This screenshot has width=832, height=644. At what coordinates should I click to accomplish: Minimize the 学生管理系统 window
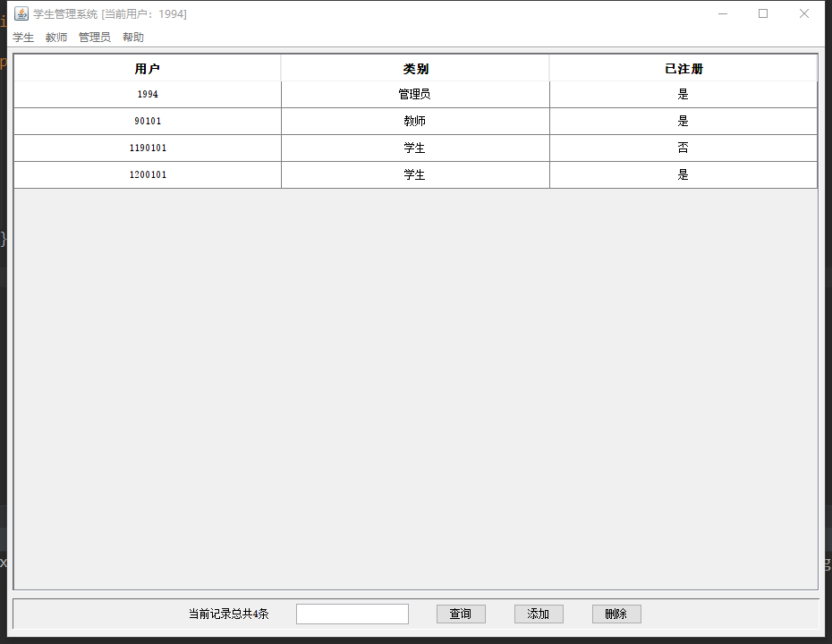tap(723, 13)
